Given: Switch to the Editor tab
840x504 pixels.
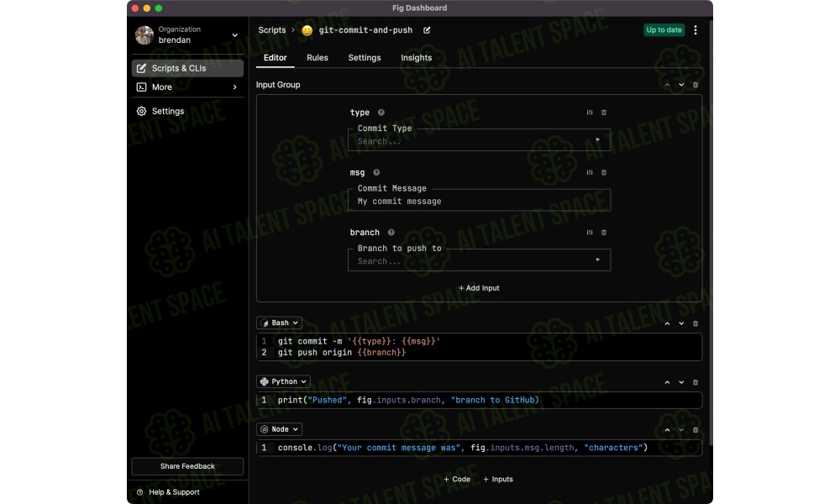Looking at the screenshot, I should coord(275,58).
